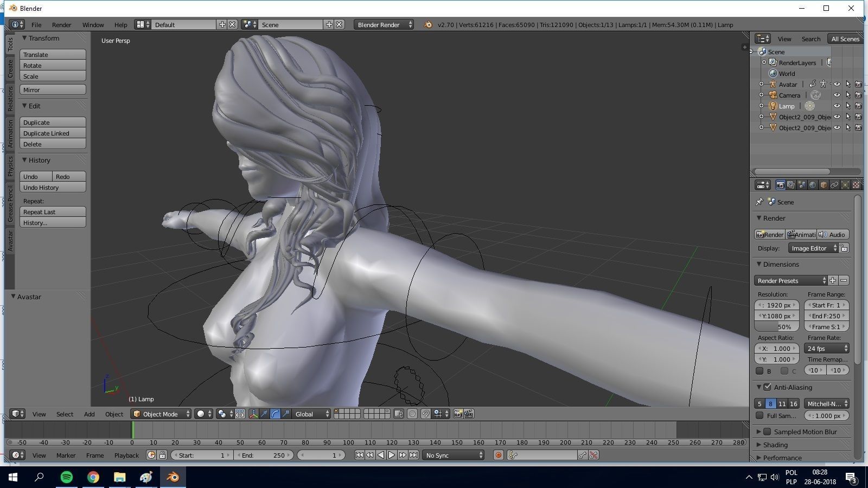868x488 pixels.
Task: Toggle Lamp visibility eye icon
Action: tap(837, 106)
